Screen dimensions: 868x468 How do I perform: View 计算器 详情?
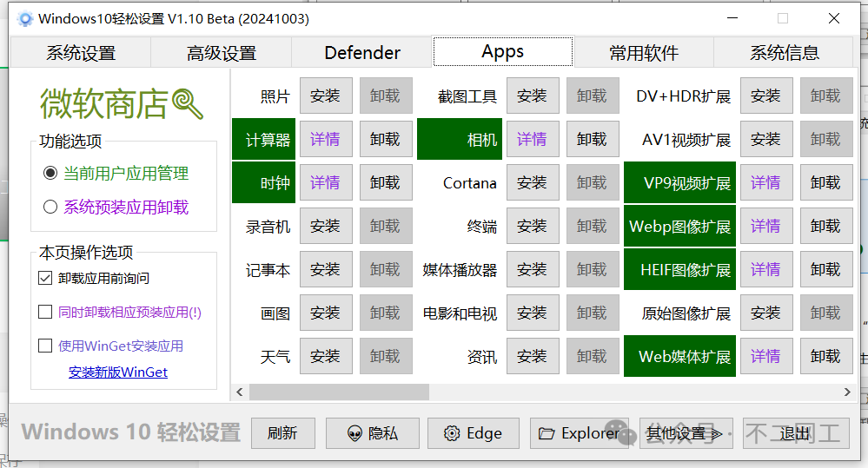coord(326,139)
